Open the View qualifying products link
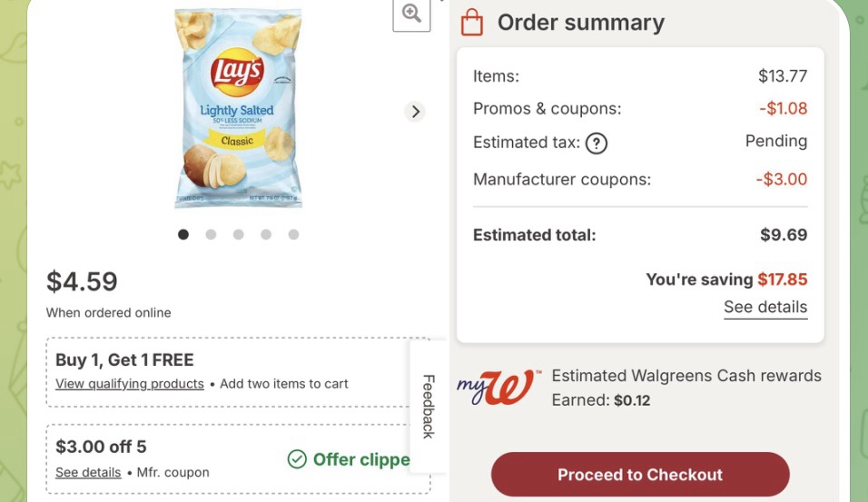The height and width of the screenshot is (502, 868). coord(130,384)
